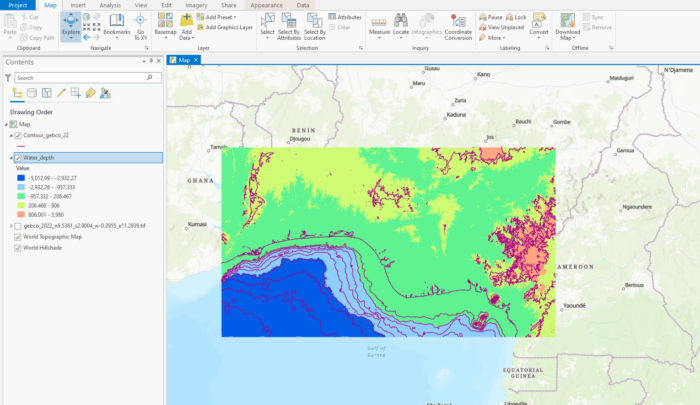This screenshot has width=700, height=405.
Task: Click the Add Data icon
Action: click(186, 21)
